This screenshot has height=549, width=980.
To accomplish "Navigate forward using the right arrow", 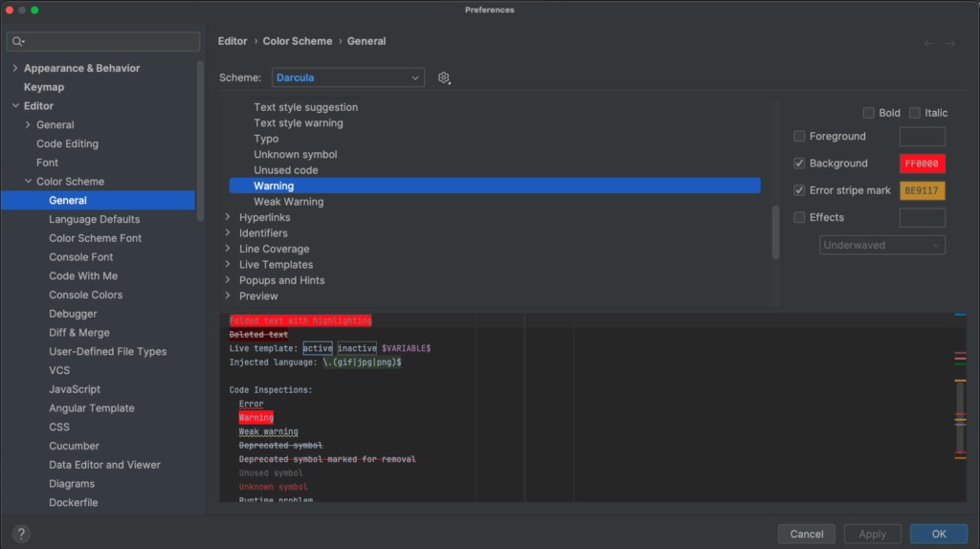I will (x=950, y=43).
